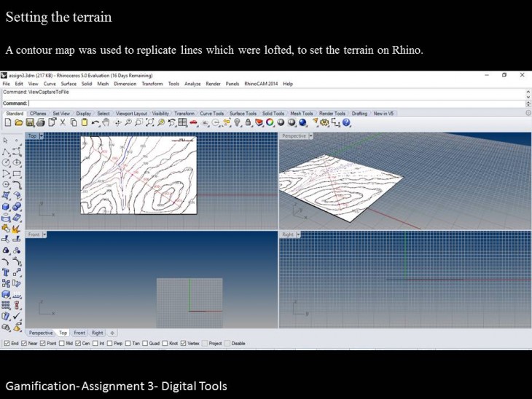This screenshot has height=399, width=532.
Task: Expand the Front viewport menu arrow
Action: pos(44,234)
